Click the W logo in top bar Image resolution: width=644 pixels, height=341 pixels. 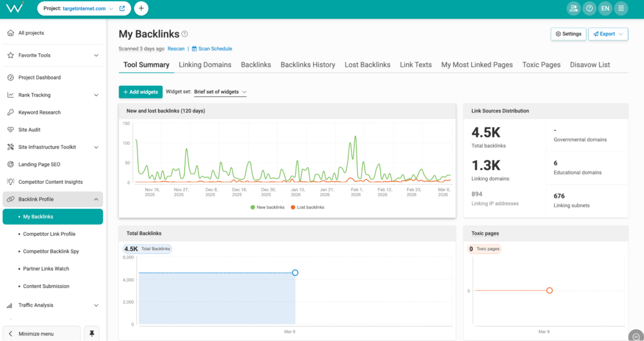(x=16, y=8)
